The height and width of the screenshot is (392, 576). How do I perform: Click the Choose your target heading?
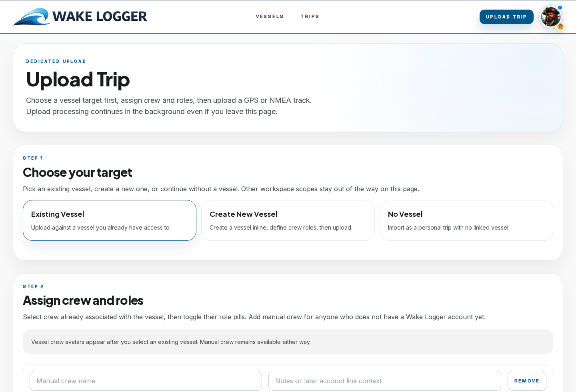pyautogui.click(x=77, y=172)
